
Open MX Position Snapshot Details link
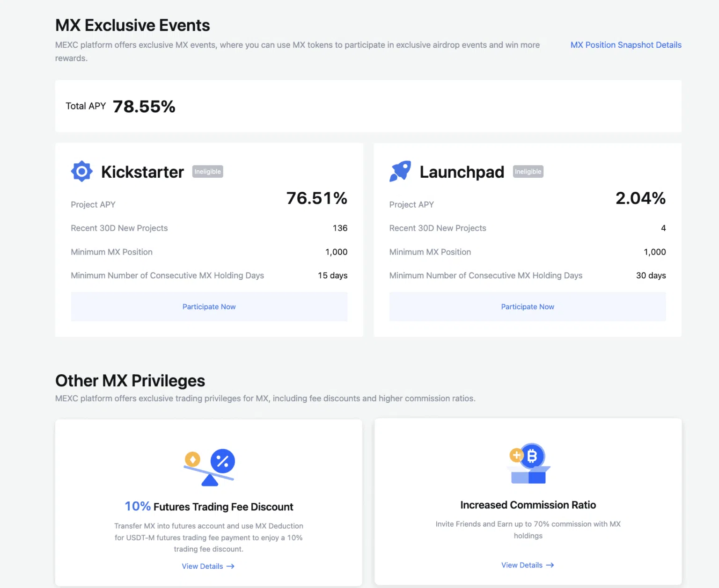click(x=626, y=45)
